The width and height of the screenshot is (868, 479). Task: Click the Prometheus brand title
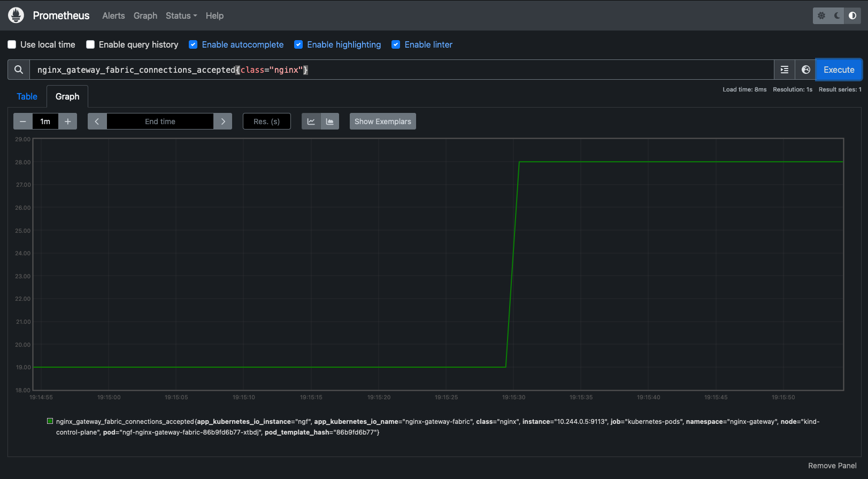pos(61,16)
